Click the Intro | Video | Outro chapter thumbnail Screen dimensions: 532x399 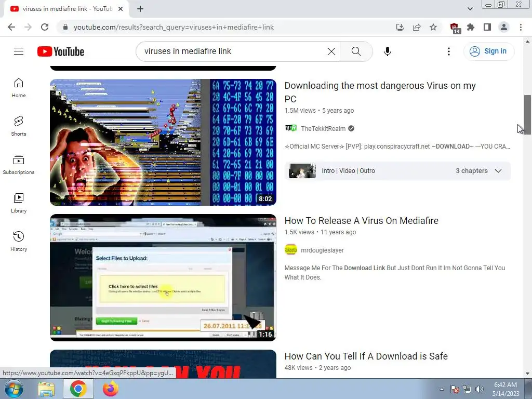pos(302,170)
